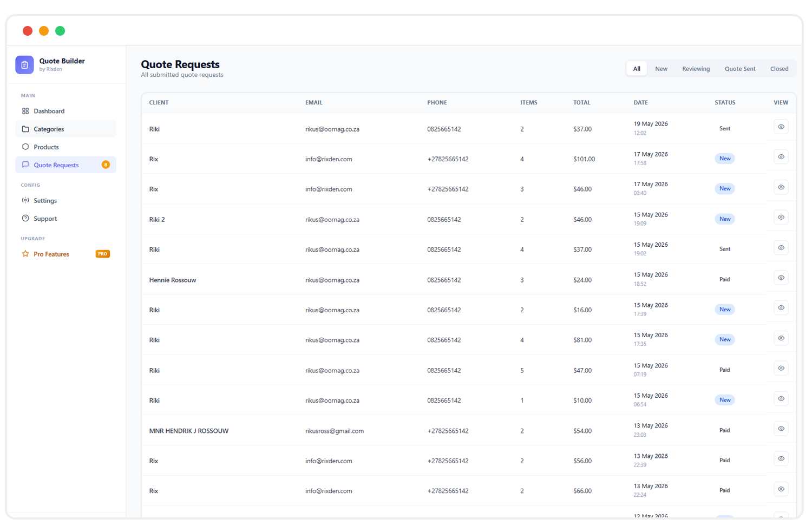This screenshot has height=532, width=812.
Task: View Rix quote totaling $66.00
Action: 781,489
